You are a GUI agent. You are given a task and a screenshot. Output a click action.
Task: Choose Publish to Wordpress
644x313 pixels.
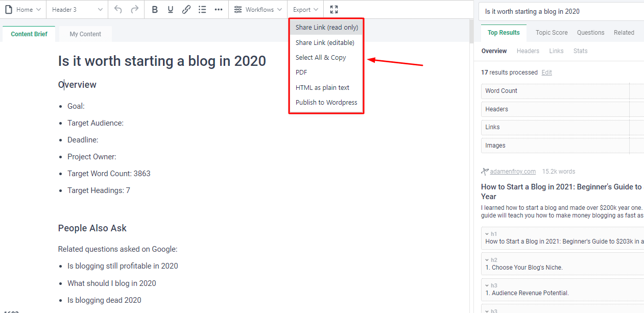pos(327,102)
